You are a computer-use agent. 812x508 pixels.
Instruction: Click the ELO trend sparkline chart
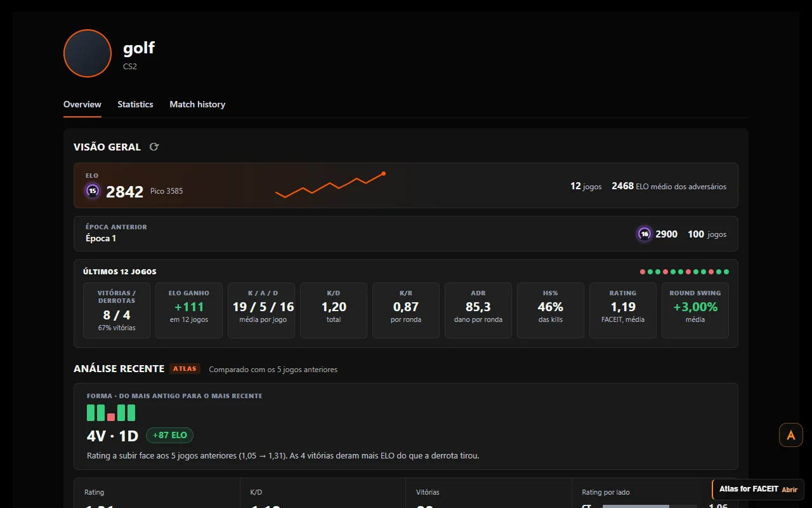[x=331, y=185]
